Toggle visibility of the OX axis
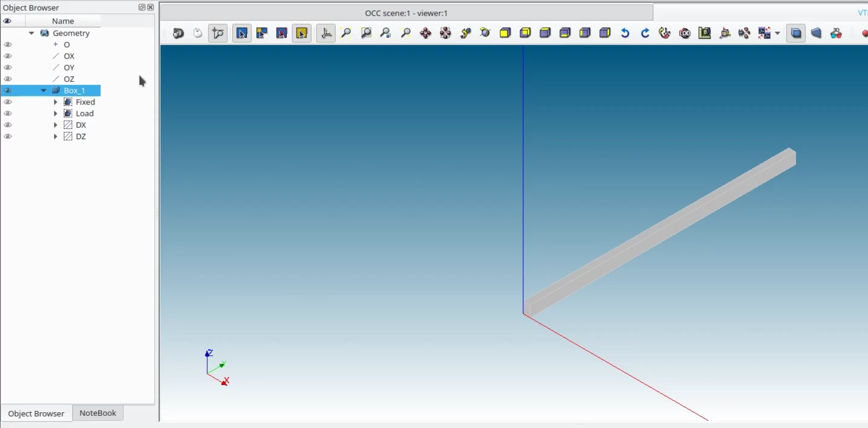This screenshot has width=868, height=428. [x=7, y=56]
